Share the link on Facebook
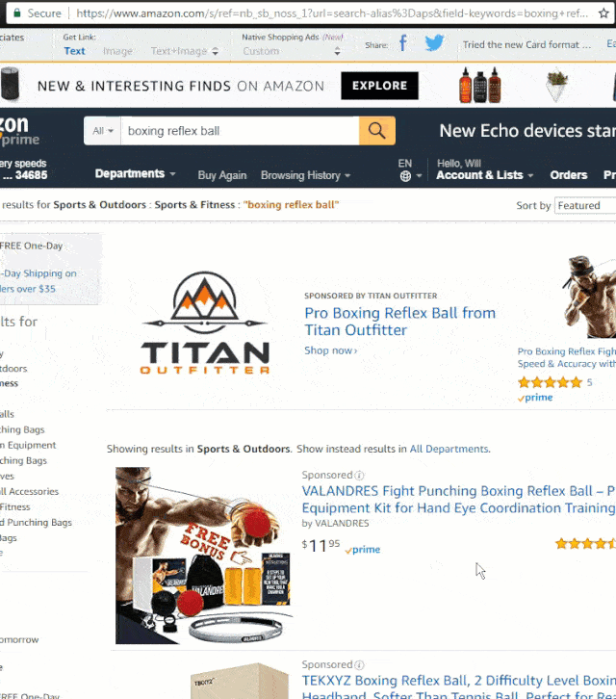The width and height of the screenshot is (616, 699). click(403, 43)
